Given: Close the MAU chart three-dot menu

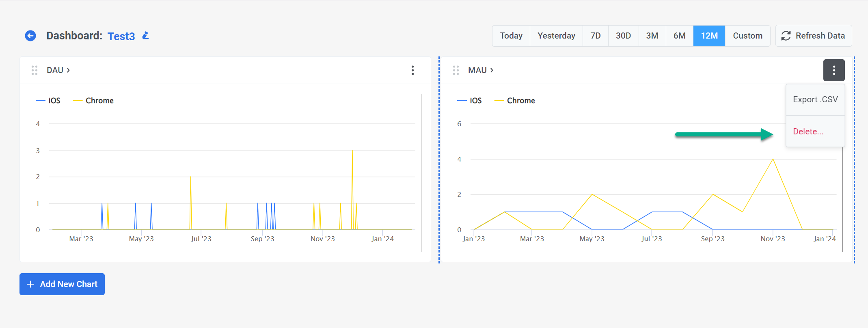Looking at the screenshot, I should click(x=833, y=70).
